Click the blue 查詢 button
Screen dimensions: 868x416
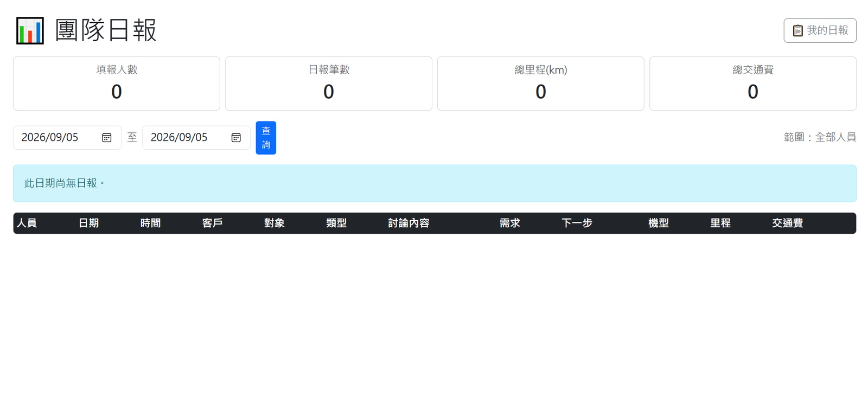click(266, 138)
